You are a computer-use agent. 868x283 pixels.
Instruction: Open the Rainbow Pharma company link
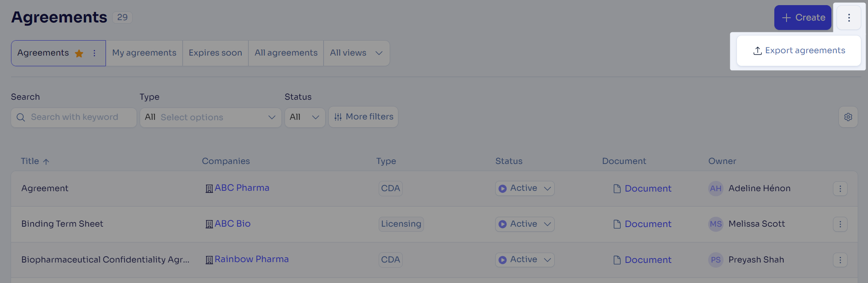(x=252, y=259)
